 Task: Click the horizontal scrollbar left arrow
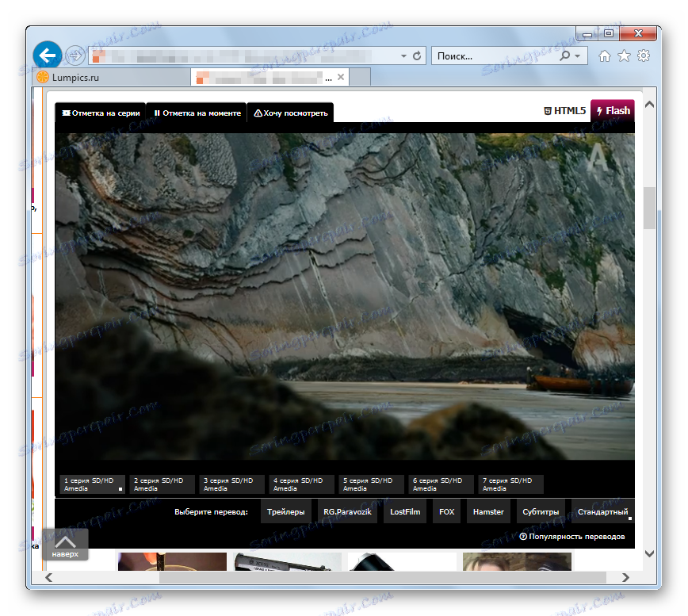(x=48, y=577)
